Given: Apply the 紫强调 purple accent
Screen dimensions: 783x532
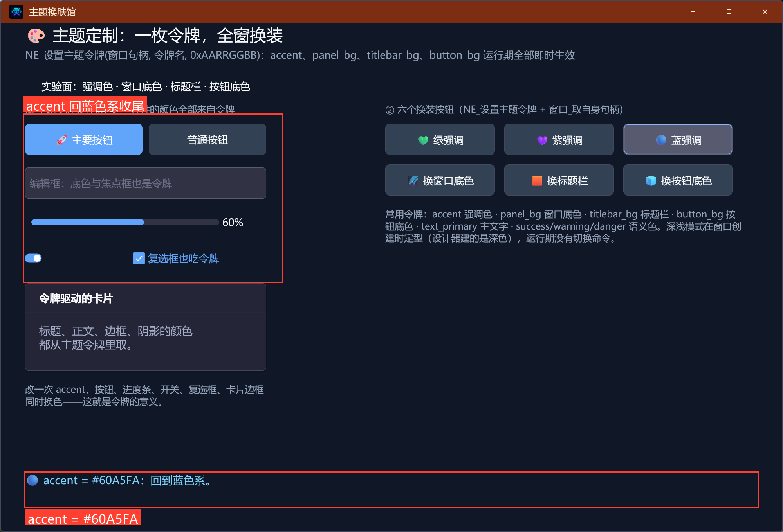Looking at the screenshot, I should (559, 140).
